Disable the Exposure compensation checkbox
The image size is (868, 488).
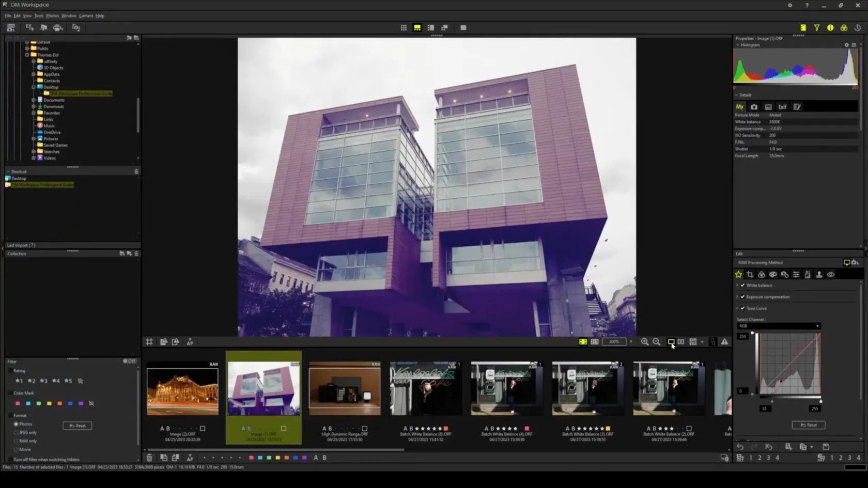coord(742,297)
